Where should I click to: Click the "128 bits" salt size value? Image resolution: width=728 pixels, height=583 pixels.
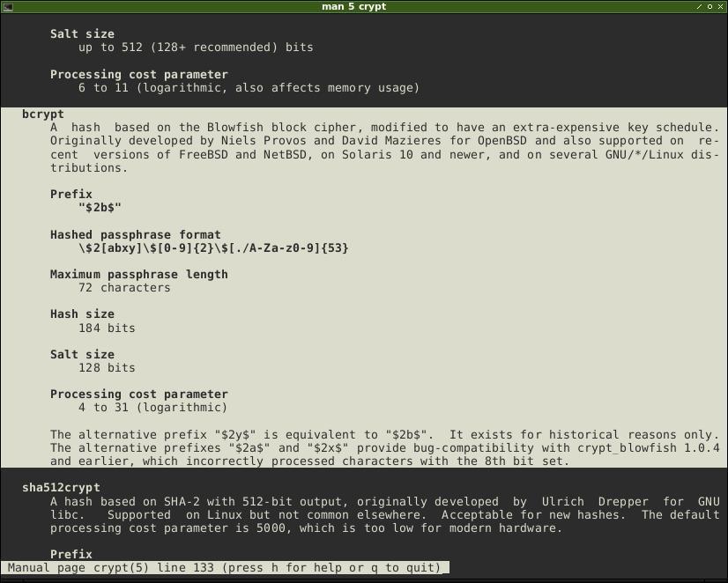(107, 368)
